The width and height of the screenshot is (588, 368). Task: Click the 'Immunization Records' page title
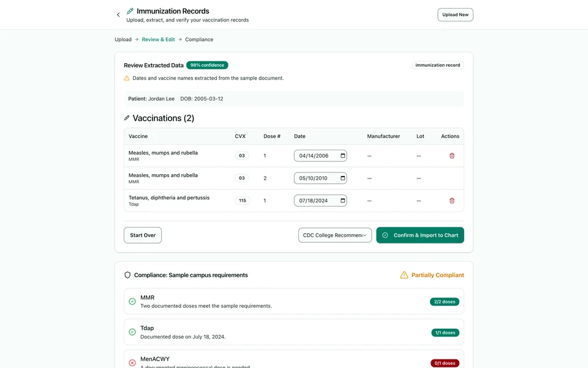click(x=173, y=11)
